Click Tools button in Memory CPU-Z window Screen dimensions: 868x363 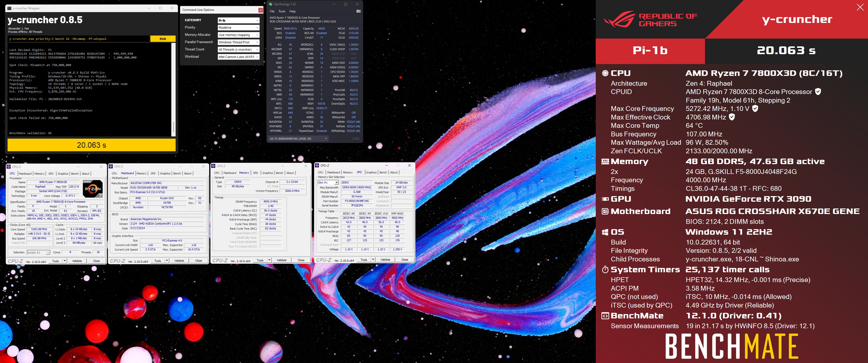point(260,260)
